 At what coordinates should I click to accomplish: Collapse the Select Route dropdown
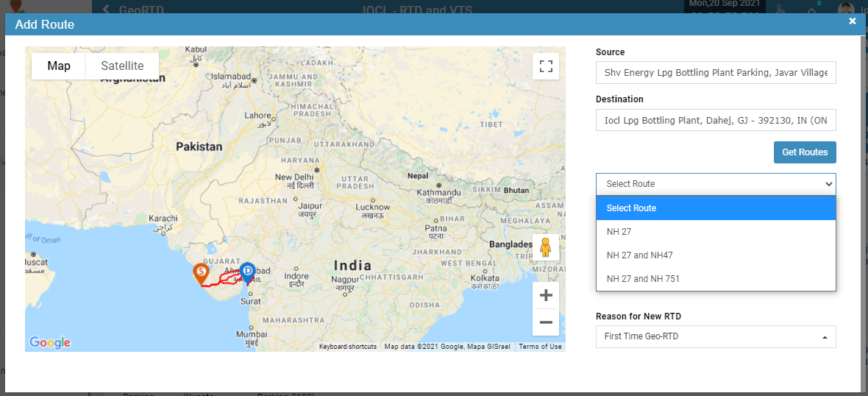point(716,184)
